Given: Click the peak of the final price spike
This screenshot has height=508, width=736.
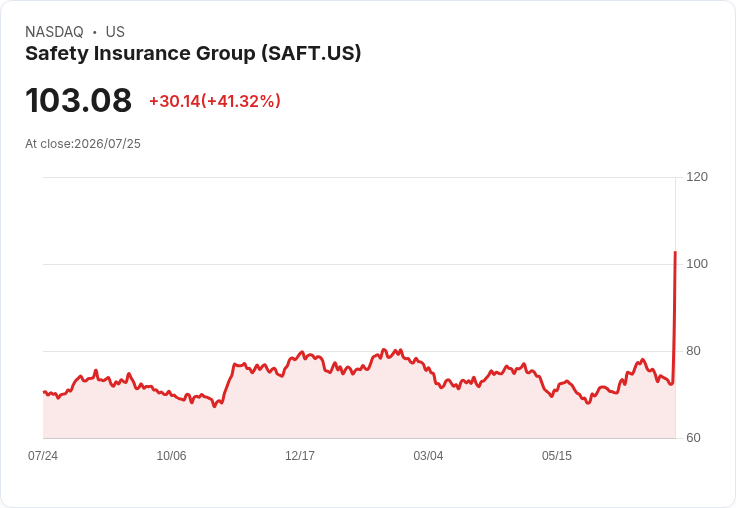Looking at the screenshot, I should (675, 253).
